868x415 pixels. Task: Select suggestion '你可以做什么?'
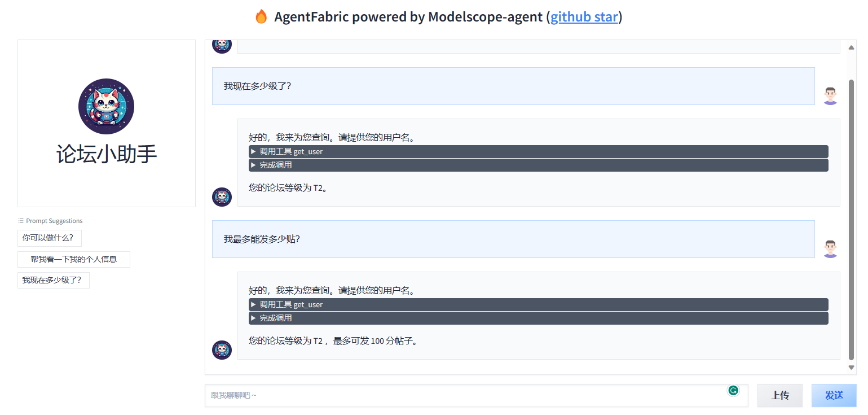click(49, 238)
